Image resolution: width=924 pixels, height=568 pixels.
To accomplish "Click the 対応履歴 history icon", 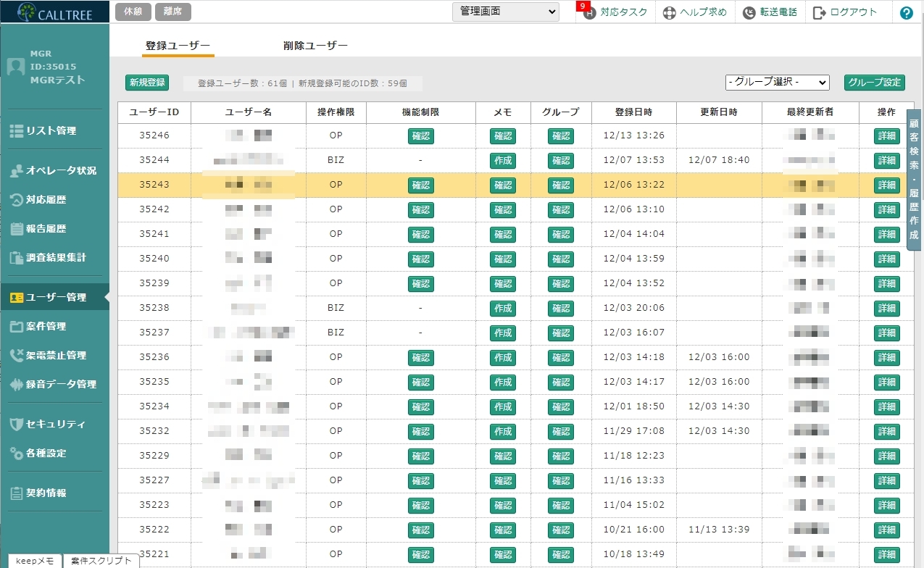I will click(x=17, y=200).
